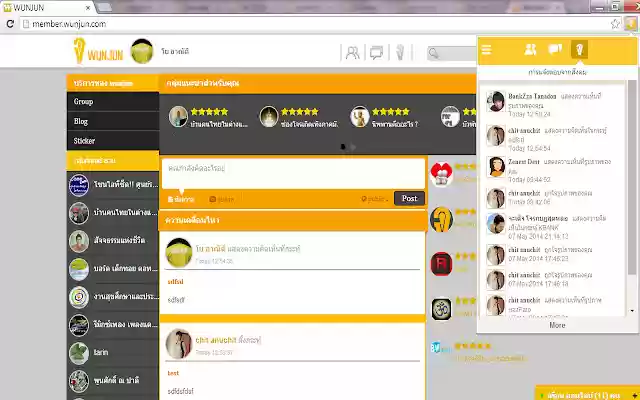Open the second recommended group thumbnail
640x400 pixels.
(x=269, y=117)
